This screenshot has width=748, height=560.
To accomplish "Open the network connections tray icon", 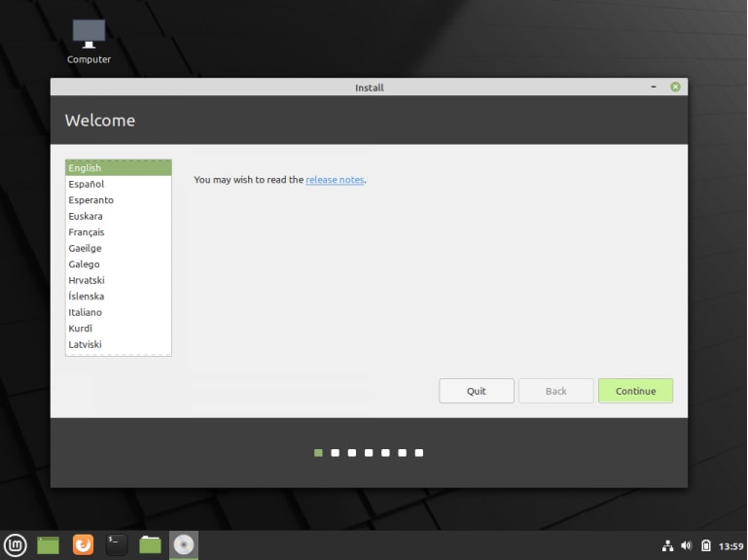I will [668, 545].
